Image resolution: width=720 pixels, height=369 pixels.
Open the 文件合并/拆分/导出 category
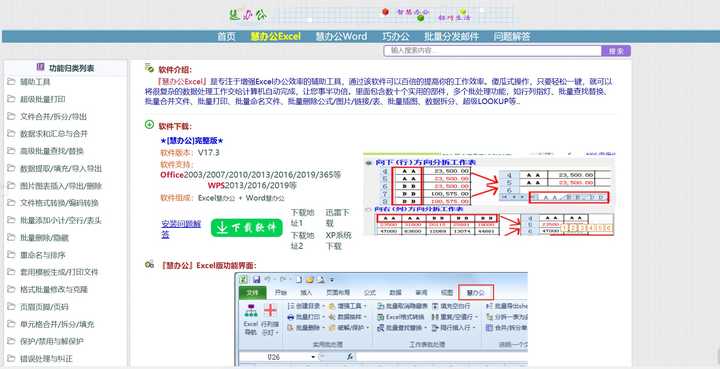(53, 117)
